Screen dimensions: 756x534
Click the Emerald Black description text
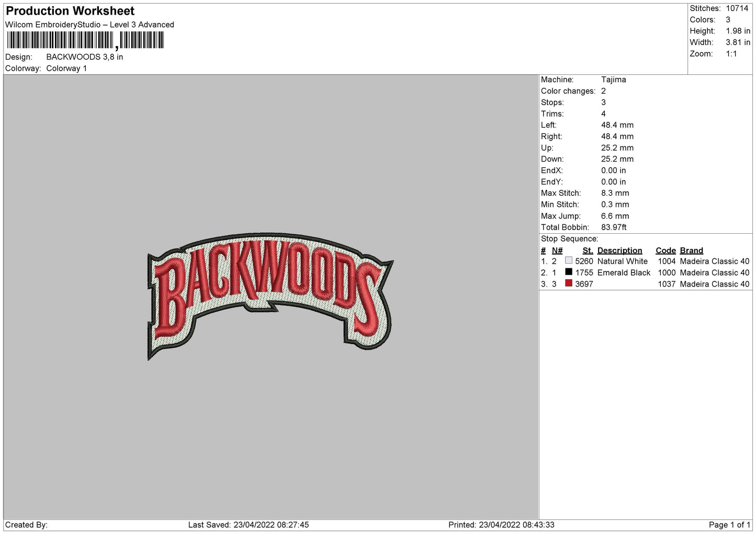(x=624, y=273)
